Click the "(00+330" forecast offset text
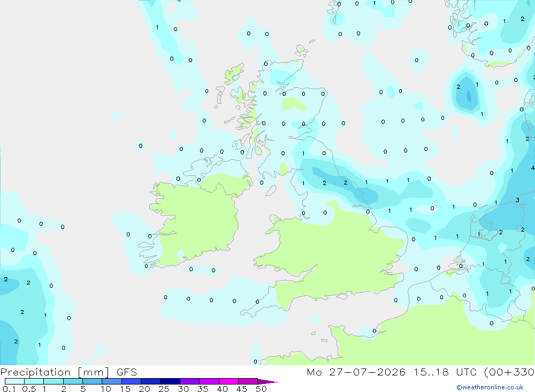 pyautogui.click(x=509, y=372)
